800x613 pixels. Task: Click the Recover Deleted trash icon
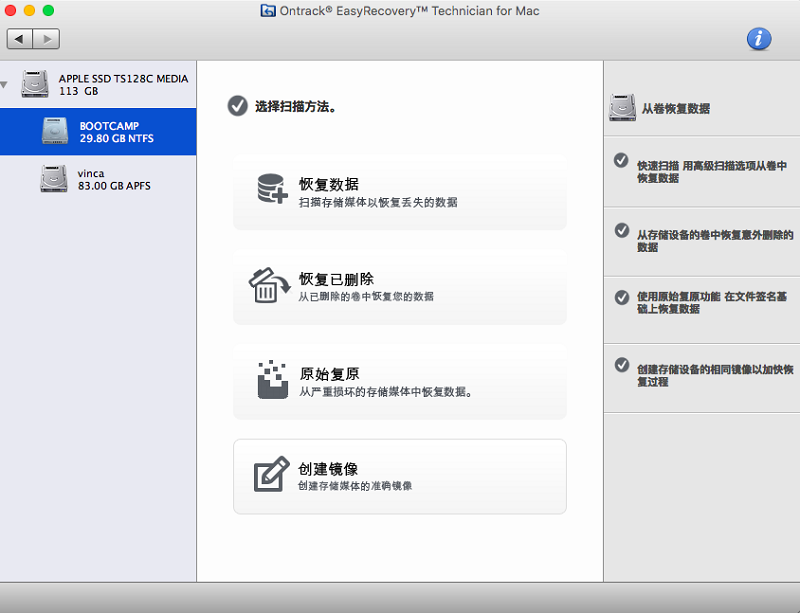pos(268,285)
